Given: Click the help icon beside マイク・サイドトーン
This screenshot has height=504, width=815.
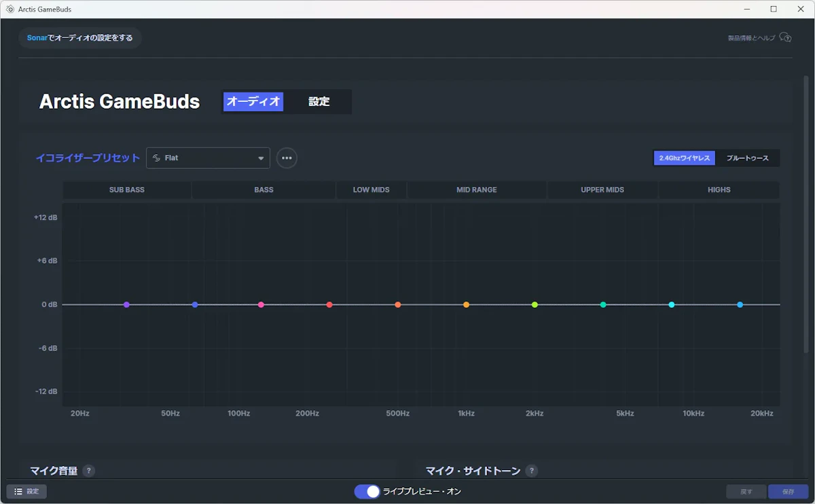Looking at the screenshot, I should (532, 471).
